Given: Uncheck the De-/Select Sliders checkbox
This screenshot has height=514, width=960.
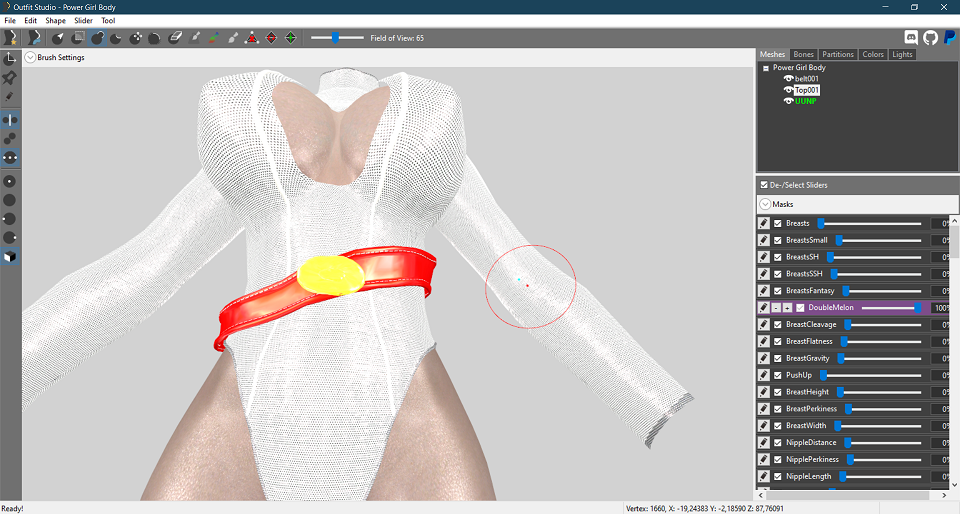Looking at the screenshot, I should coord(764,185).
